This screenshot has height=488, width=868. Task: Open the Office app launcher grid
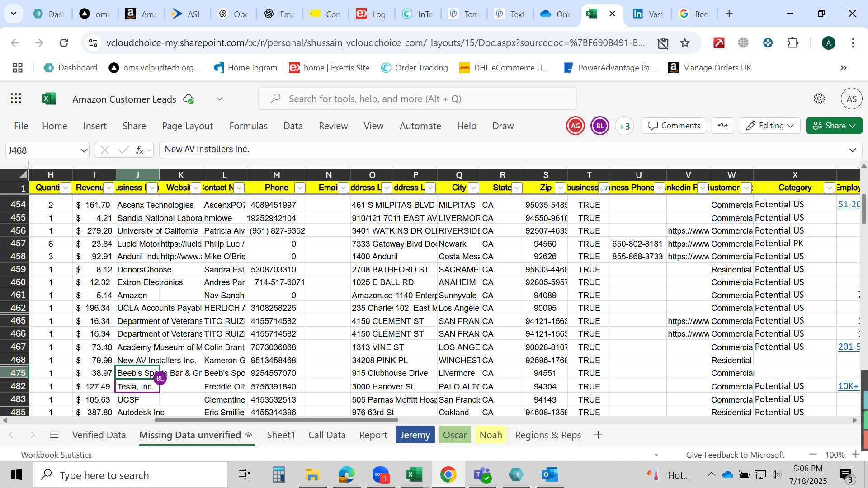16,99
